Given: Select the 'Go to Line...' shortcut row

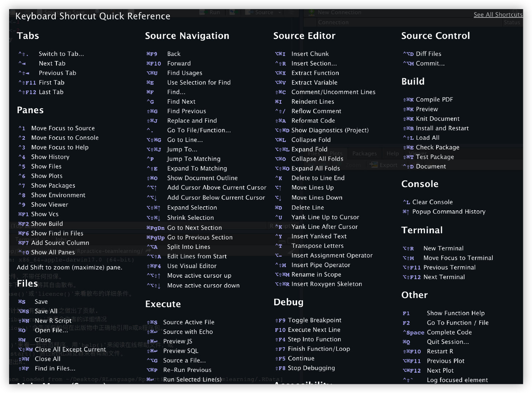Looking at the screenshot, I should (174, 140).
